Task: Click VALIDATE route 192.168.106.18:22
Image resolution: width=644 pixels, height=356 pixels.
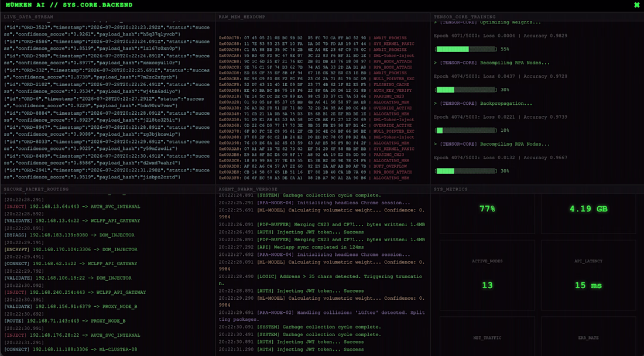Action: coord(68,278)
